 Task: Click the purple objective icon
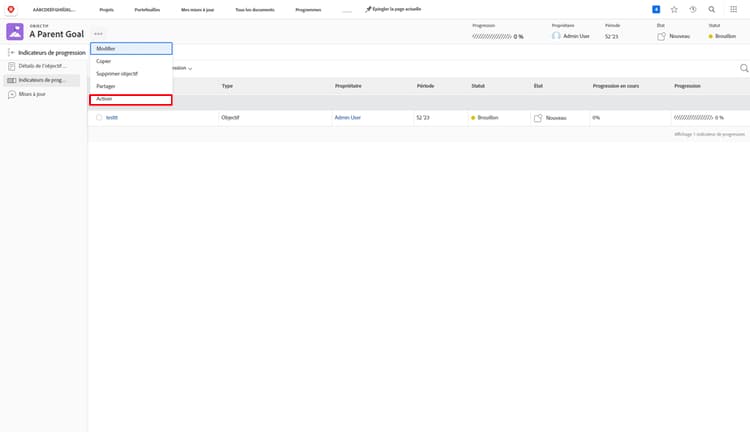click(x=15, y=32)
